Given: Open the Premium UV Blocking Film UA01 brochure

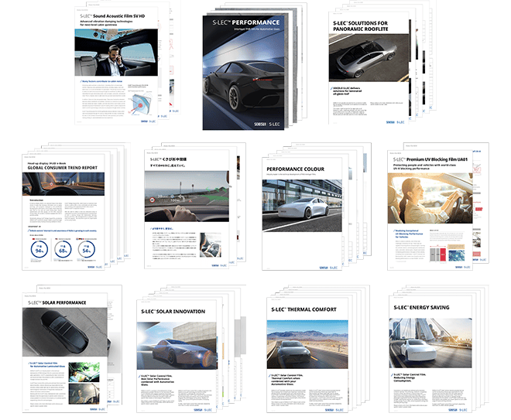Looking at the screenshot, I should tap(430, 210).
